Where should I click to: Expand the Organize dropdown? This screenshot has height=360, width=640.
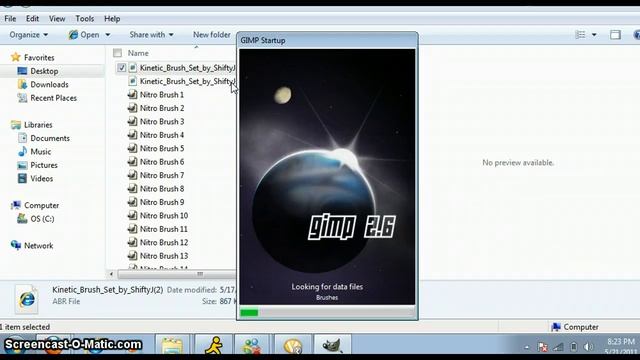29,35
